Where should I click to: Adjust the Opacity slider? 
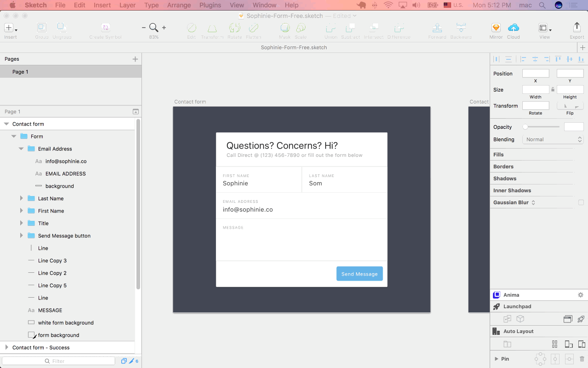[542, 127]
